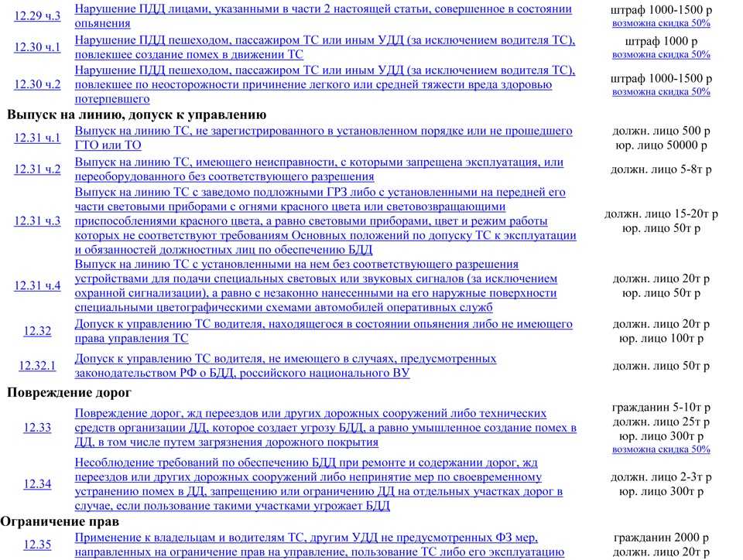Open article link 12.32.1
The image size is (743, 560).
pyautogui.click(x=37, y=365)
